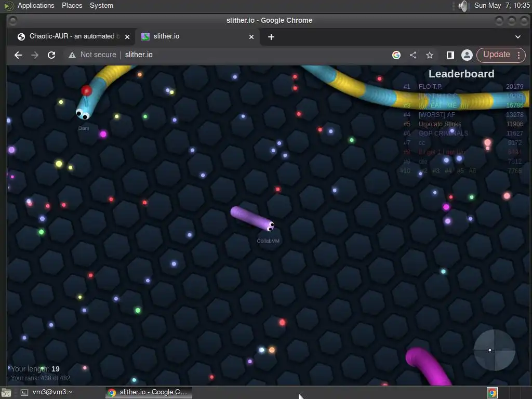Open Chrome three-dot menu
Screen dimensions: 532x399
519,55
